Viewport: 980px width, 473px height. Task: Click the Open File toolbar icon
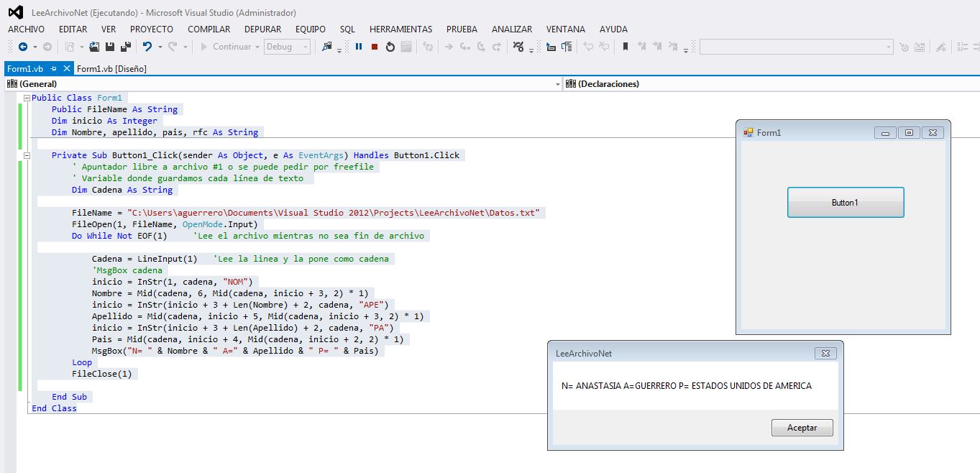[x=95, y=47]
